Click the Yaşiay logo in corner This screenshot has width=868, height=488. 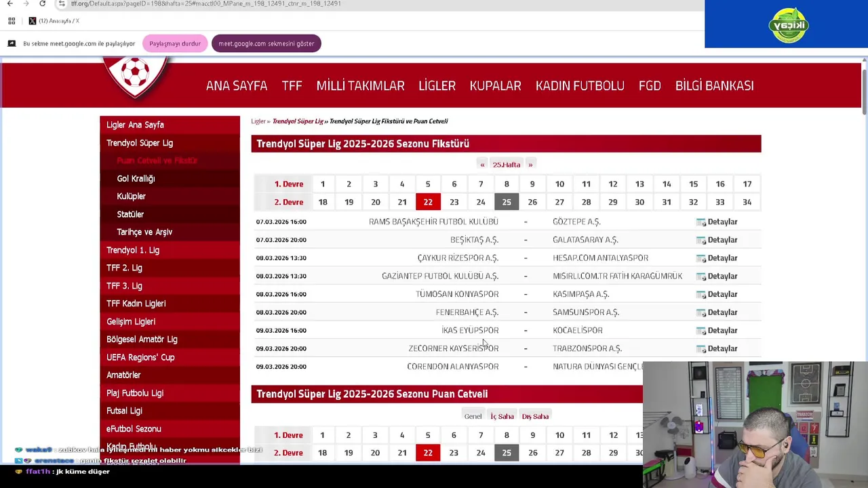point(788,25)
